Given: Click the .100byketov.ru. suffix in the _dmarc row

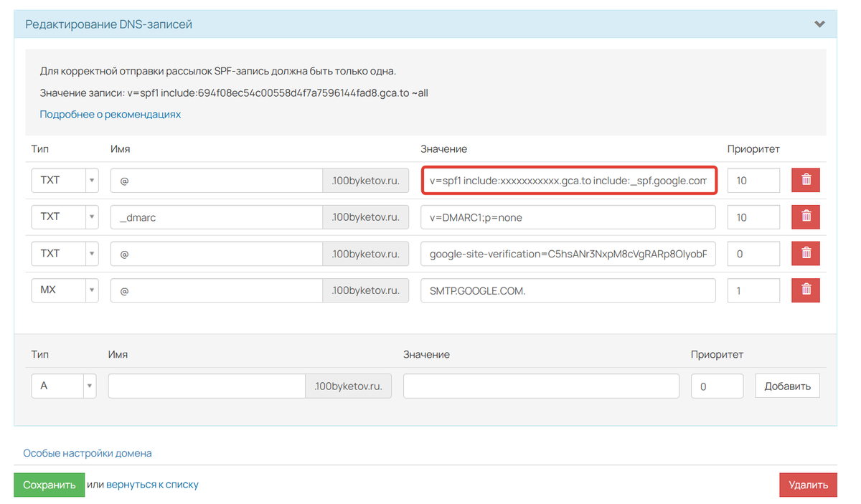Looking at the screenshot, I should pos(366,217).
